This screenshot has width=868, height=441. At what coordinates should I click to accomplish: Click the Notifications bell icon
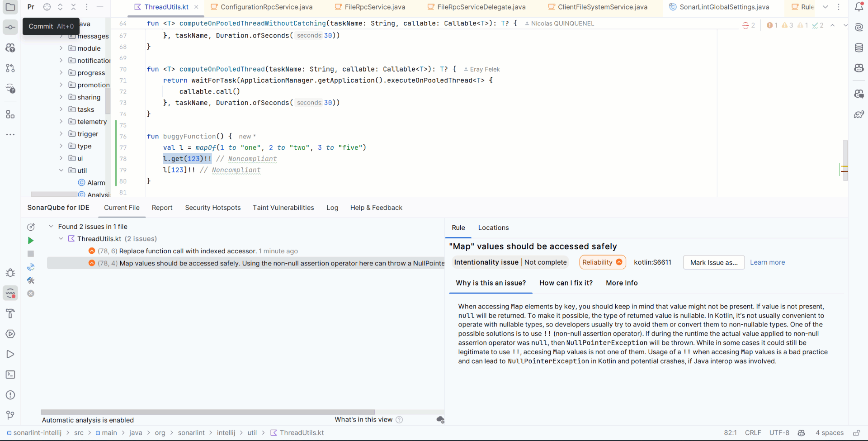click(859, 7)
